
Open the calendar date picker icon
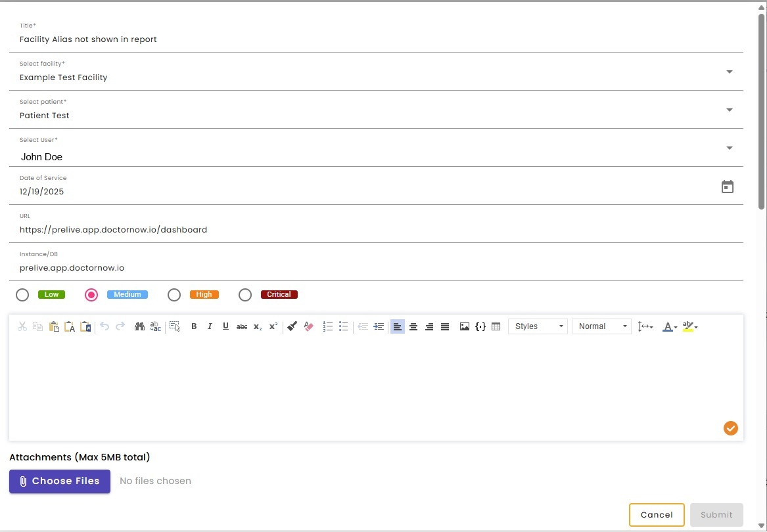tap(728, 187)
